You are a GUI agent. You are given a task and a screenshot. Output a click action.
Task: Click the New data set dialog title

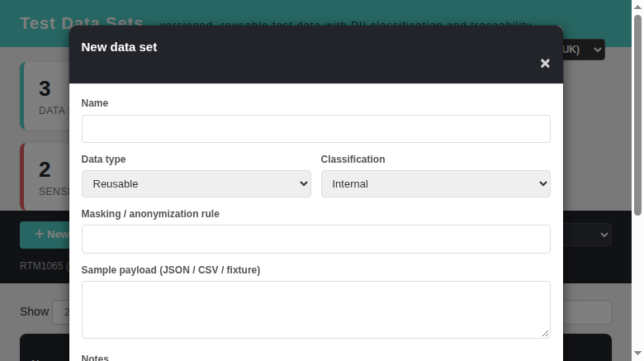coord(119,47)
